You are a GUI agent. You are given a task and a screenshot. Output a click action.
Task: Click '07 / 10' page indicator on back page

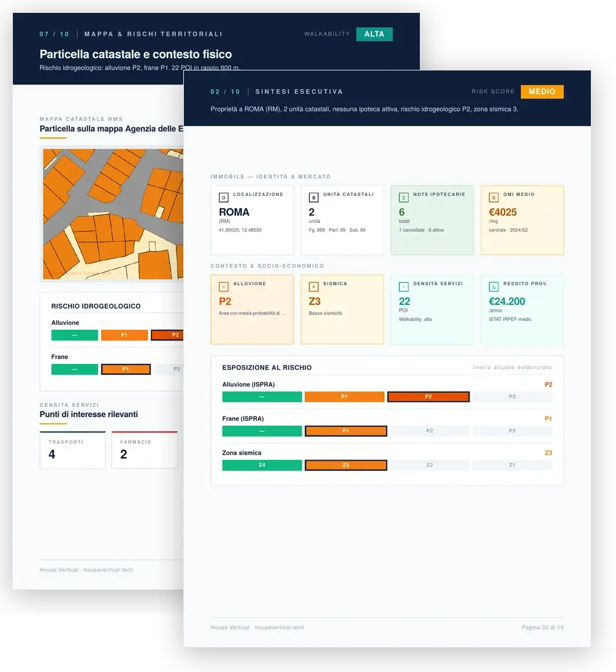pyautogui.click(x=54, y=34)
